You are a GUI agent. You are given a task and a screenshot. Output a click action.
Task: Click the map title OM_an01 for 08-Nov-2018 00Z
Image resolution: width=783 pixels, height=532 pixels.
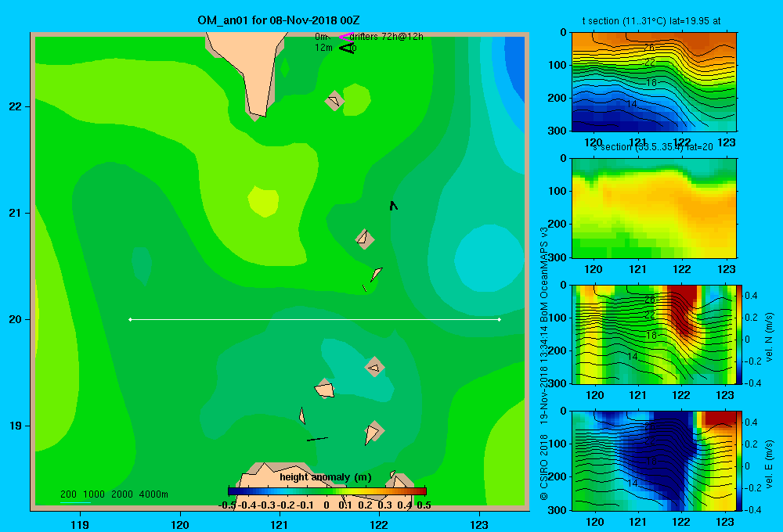coord(279,20)
